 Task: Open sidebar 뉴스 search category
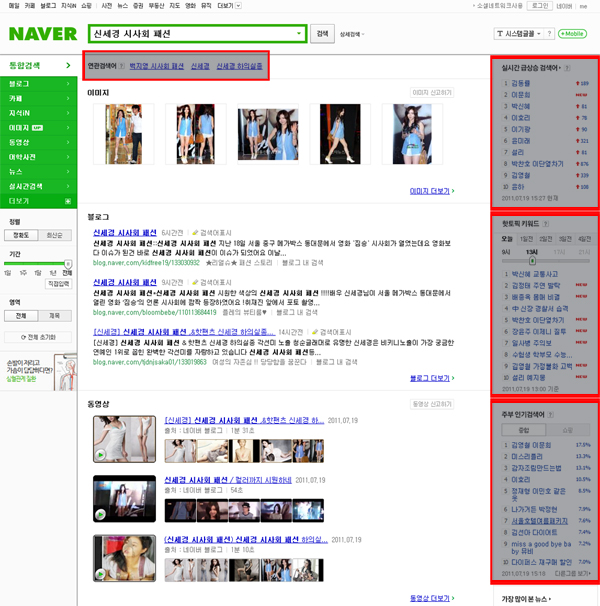[39, 172]
